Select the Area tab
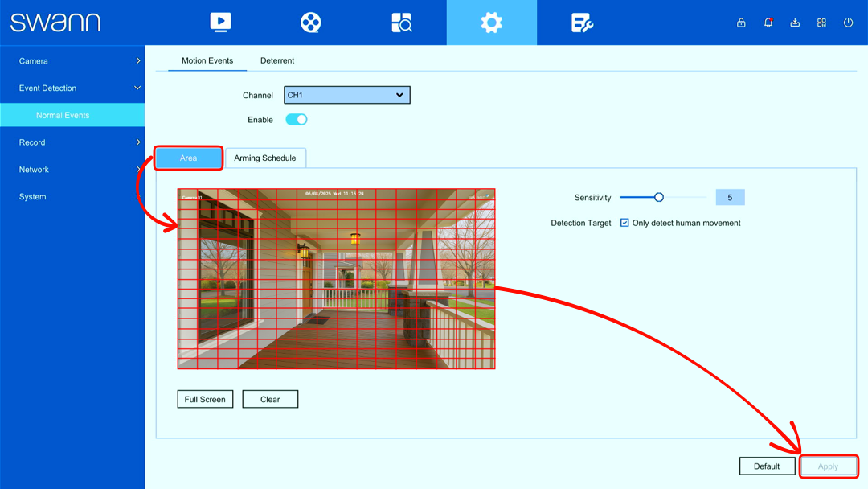Viewport: 868px width, 489px height. (x=188, y=158)
